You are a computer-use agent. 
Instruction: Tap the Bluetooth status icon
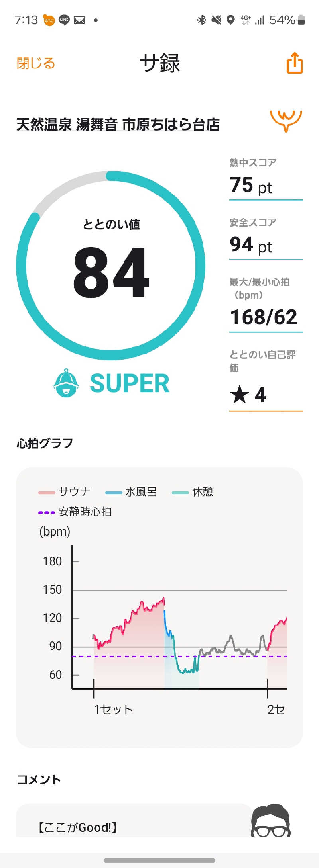tap(202, 20)
